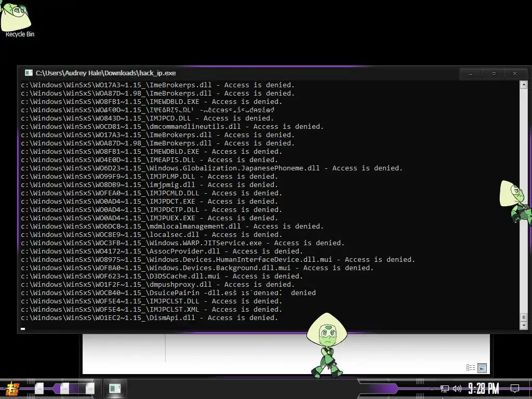The width and height of the screenshot is (532, 399).
Task: Click the dmpushproxy.dll output line
Action: pos(157,285)
